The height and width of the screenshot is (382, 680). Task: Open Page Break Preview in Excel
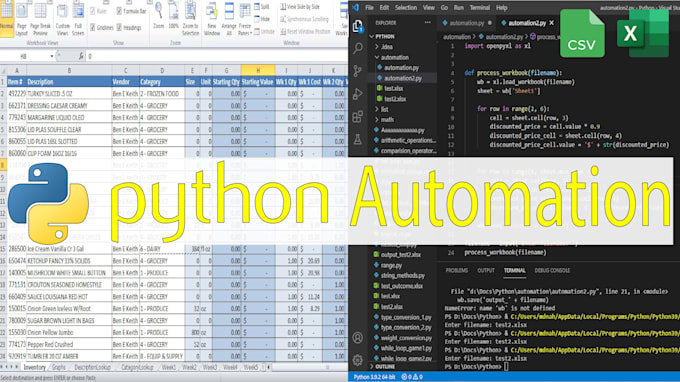(40, 19)
